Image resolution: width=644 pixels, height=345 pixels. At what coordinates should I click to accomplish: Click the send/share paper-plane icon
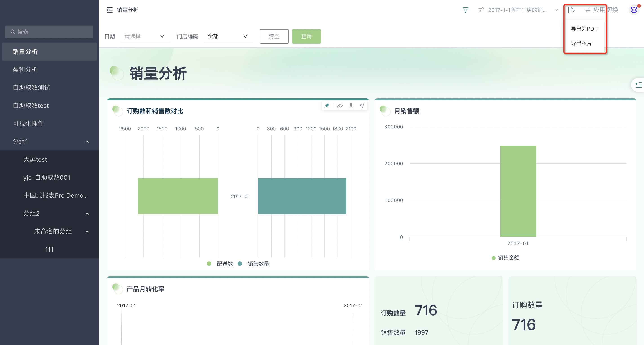[x=362, y=106]
